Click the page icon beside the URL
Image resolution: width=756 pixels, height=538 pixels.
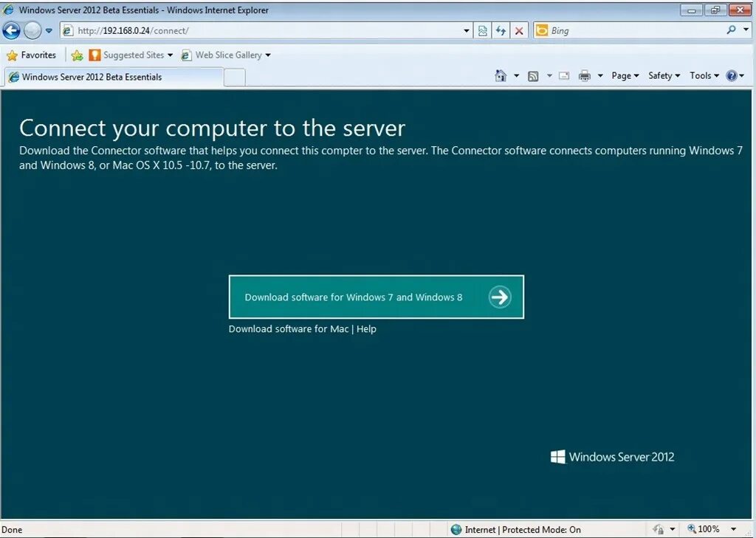(68, 31)
